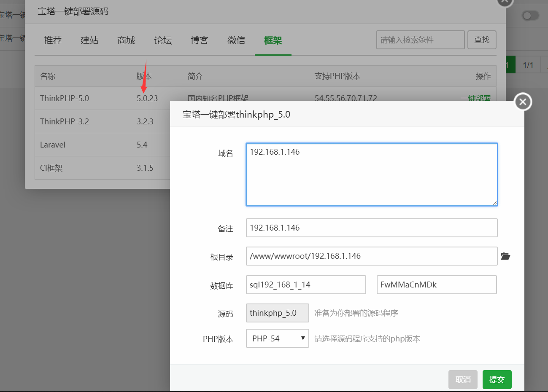Click into the 域名 textarea
Viewport: 548px width, 392px height.
pos(372,175)
